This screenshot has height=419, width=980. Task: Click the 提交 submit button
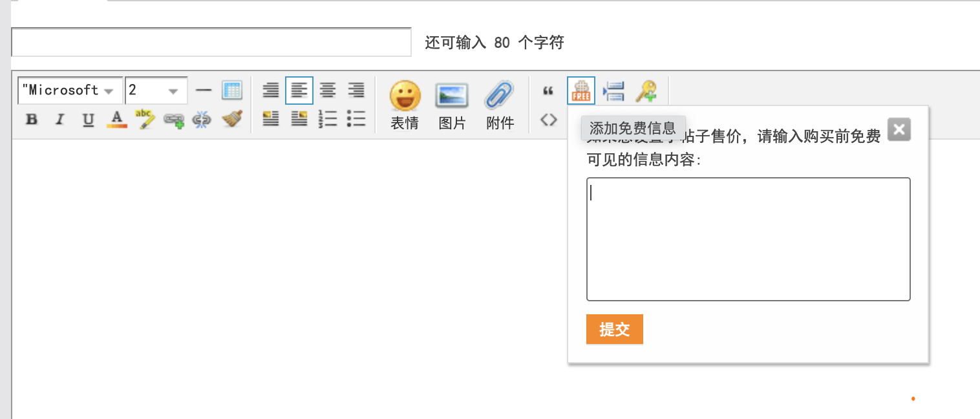pyautogui.click(x=614, y=329)
